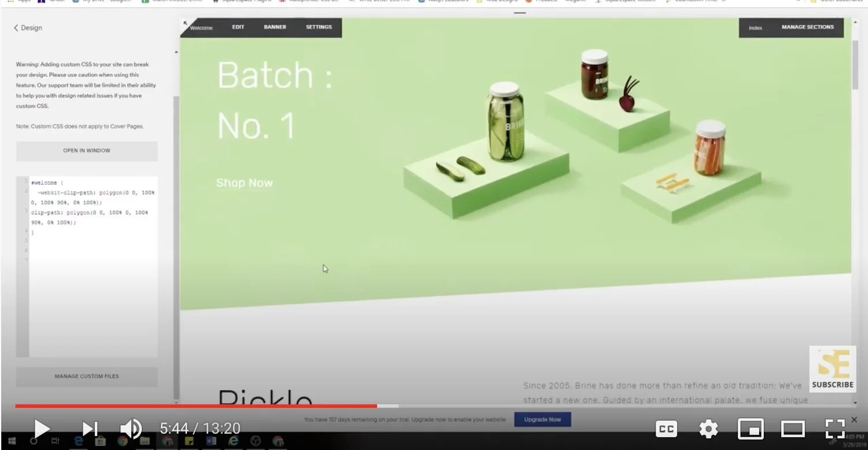Skip to the next video
This screenshot has width=868, height=450.
(x=90, y=429)
